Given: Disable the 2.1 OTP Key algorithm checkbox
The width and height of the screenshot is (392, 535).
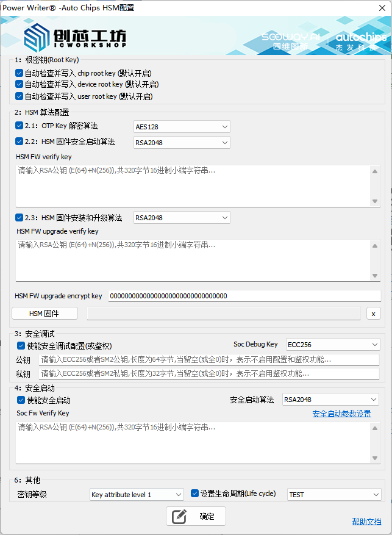Looking at the screenshot, I should click(20, 126).
